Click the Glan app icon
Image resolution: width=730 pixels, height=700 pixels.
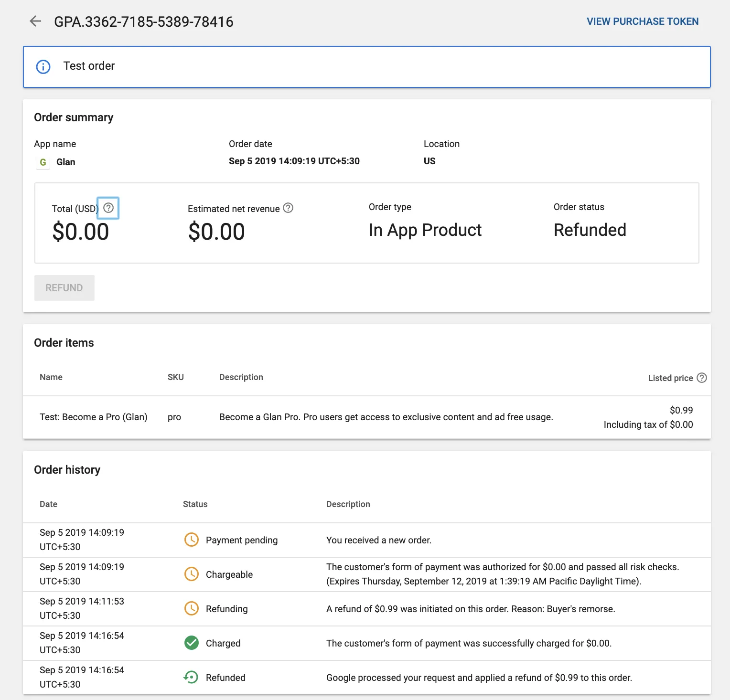(43, 162)
